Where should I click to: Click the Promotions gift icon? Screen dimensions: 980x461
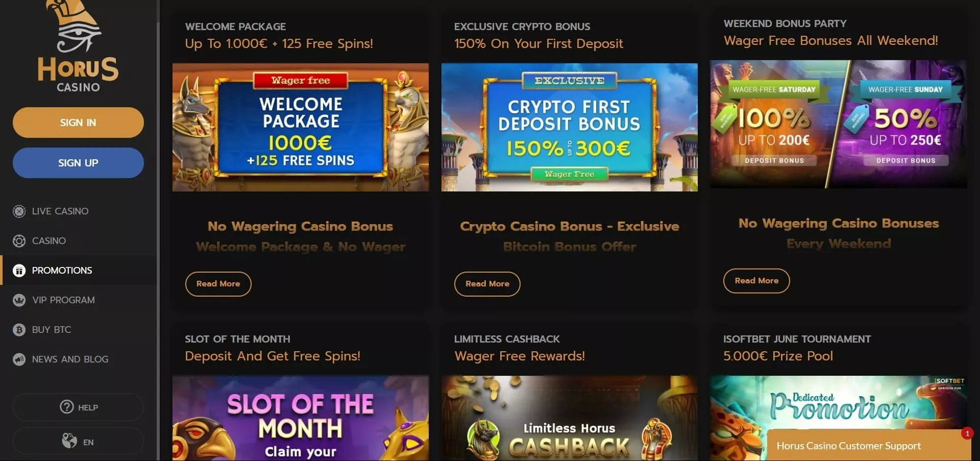click(x=19, y=271)
